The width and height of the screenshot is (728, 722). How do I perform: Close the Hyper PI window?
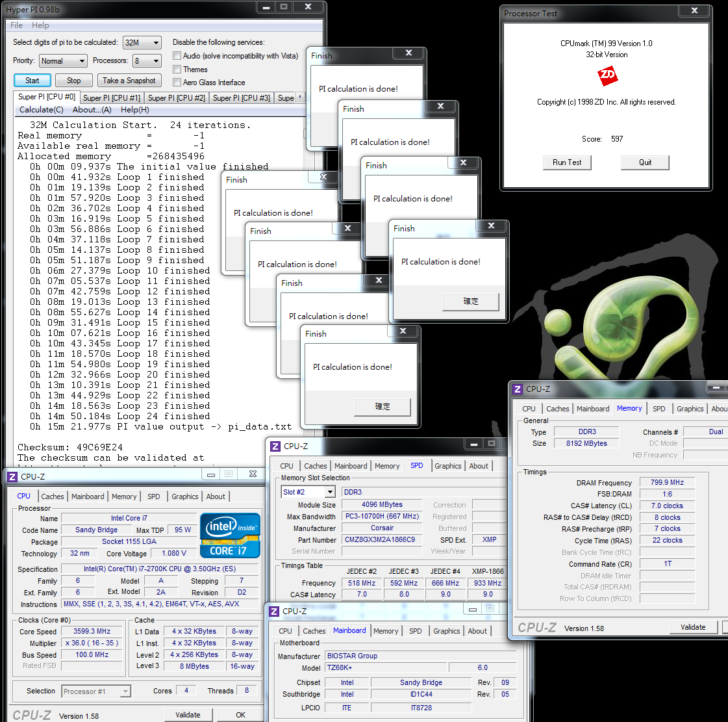(x=307, y=6)
